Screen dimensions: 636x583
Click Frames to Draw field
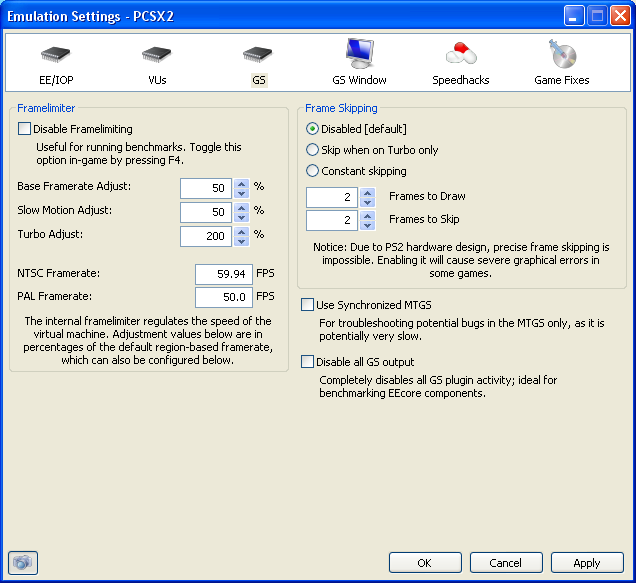pos(332,197)
